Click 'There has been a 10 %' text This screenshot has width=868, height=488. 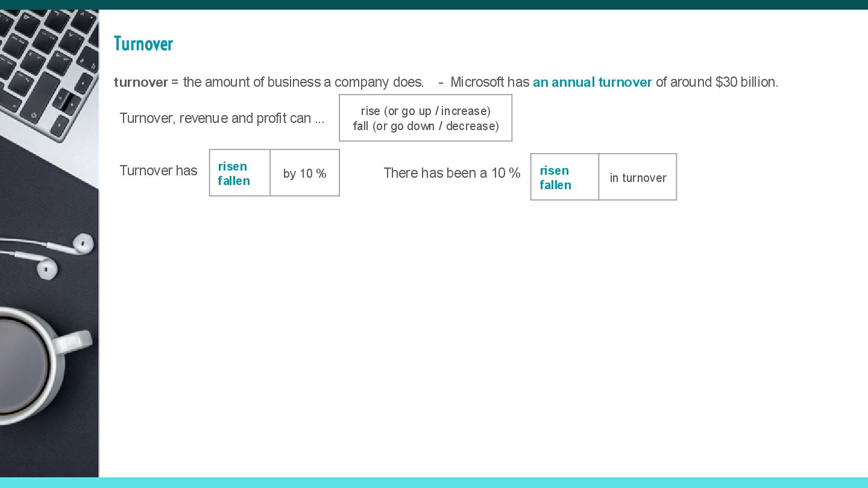[x=452, y=173]
